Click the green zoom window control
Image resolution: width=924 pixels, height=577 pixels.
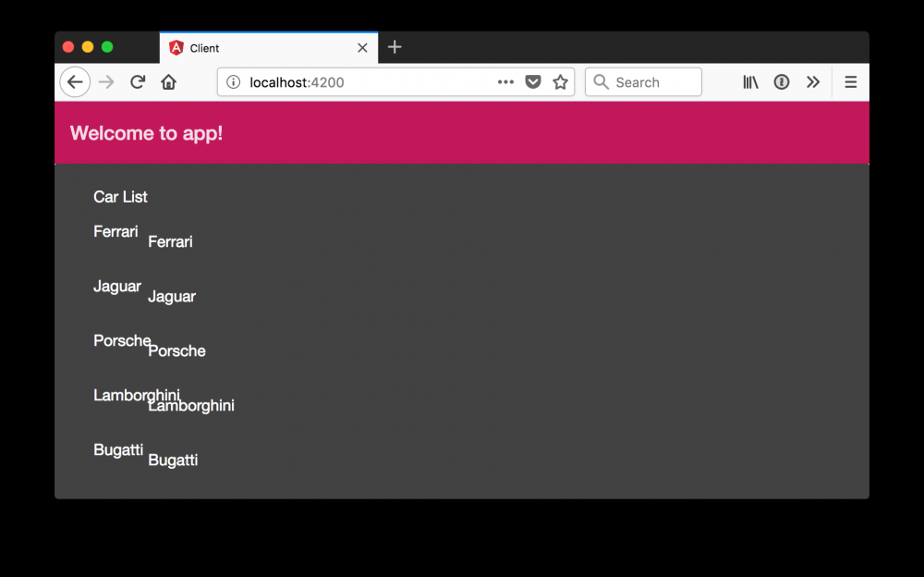click(108, 46)
